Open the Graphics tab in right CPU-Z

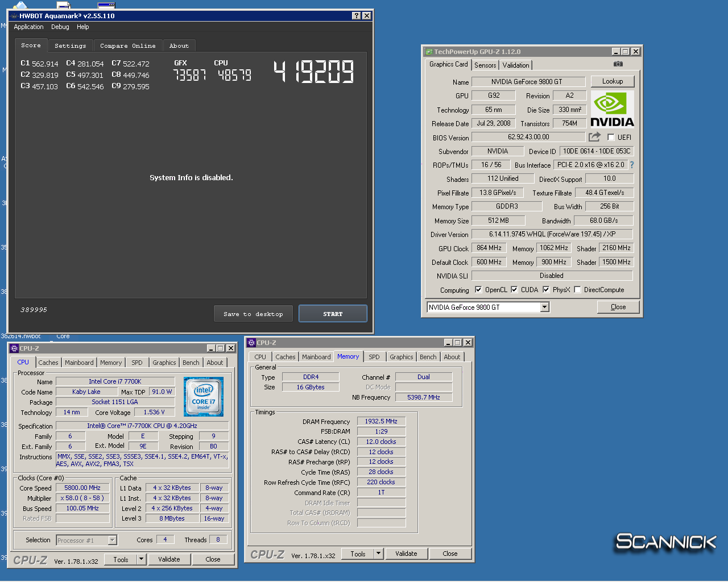[x=402, y=357]
